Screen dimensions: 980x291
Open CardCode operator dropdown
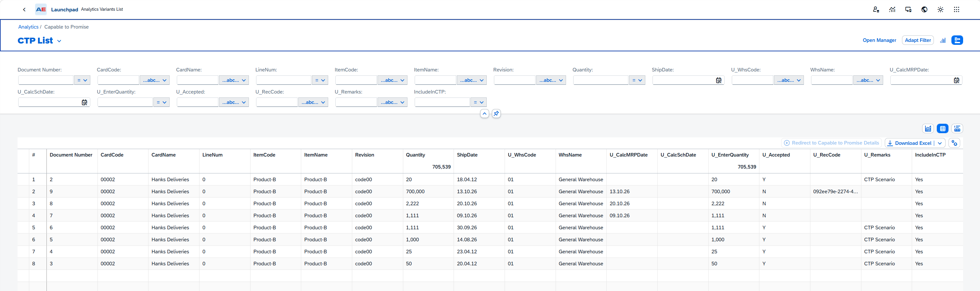point(154,80)
